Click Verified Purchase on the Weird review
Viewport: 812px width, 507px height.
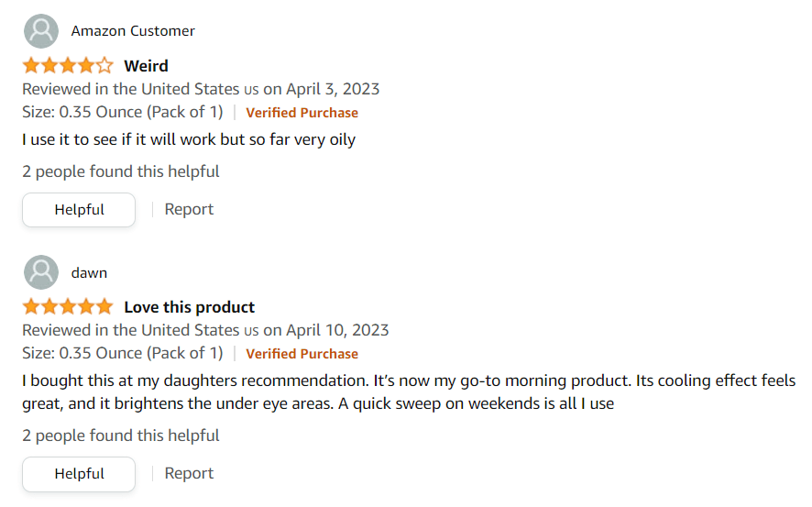click(302, 113)
